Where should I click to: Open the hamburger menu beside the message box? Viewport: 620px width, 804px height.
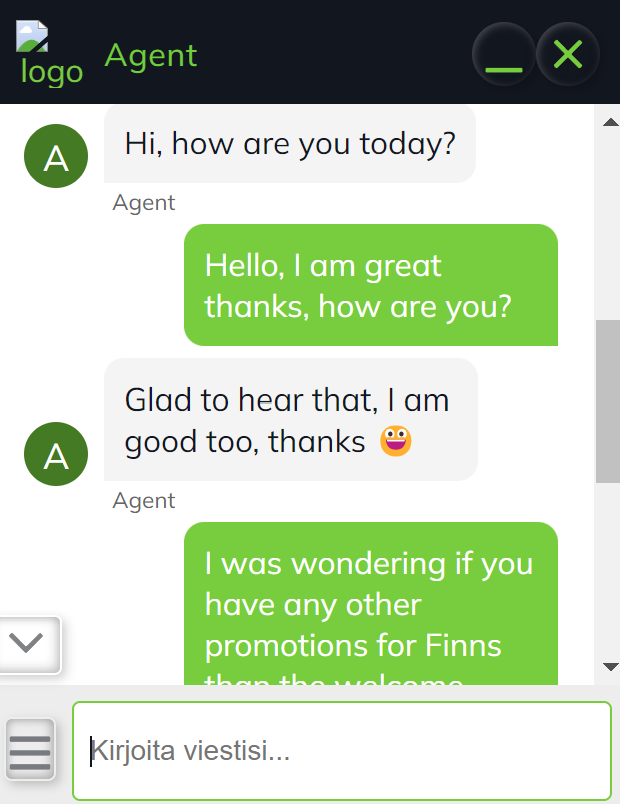[30, 751]
